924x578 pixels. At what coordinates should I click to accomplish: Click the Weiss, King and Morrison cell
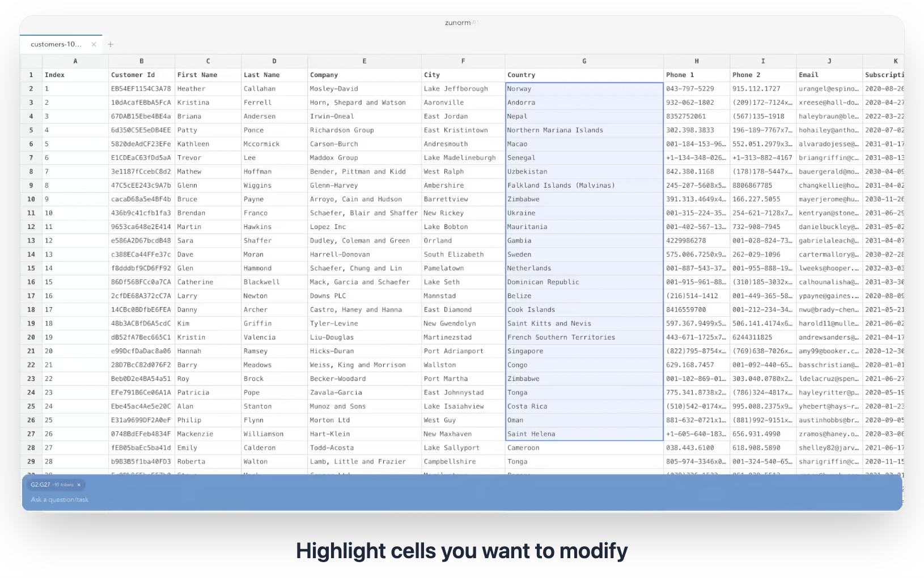(x=364, y=365)
